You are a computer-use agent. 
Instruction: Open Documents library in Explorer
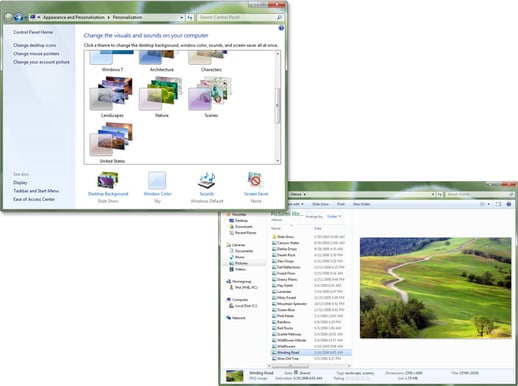pos(241,251)
